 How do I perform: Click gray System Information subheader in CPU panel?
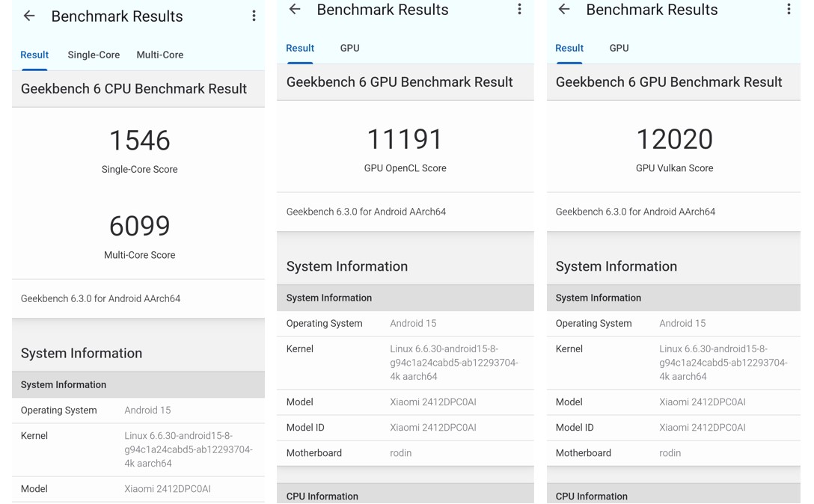tap(138, 384)
